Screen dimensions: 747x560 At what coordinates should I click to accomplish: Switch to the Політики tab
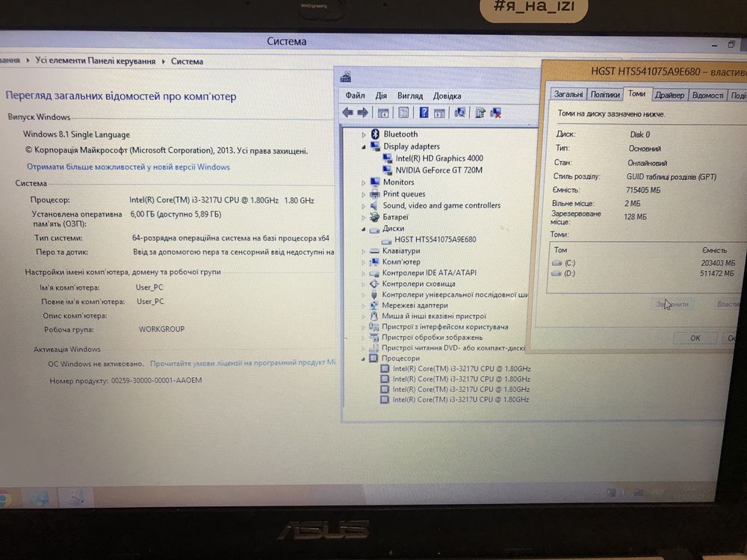click(605, 94)
